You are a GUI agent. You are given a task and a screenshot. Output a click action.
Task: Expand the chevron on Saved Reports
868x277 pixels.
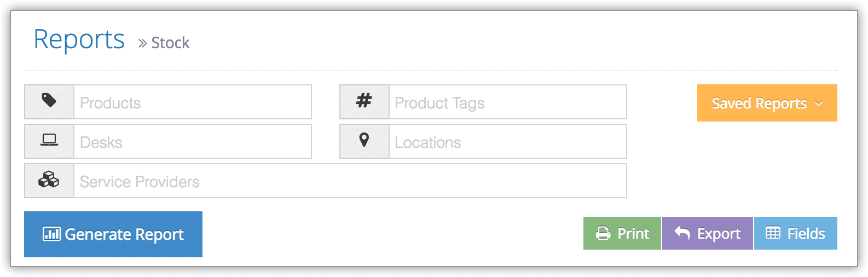[x=819, y=103]
